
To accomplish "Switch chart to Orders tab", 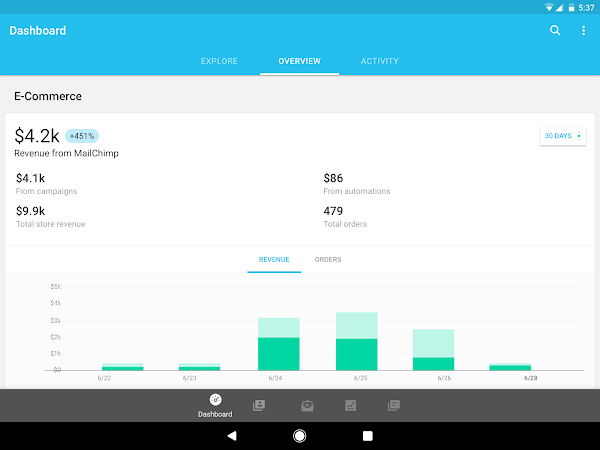I will point(328,259).
